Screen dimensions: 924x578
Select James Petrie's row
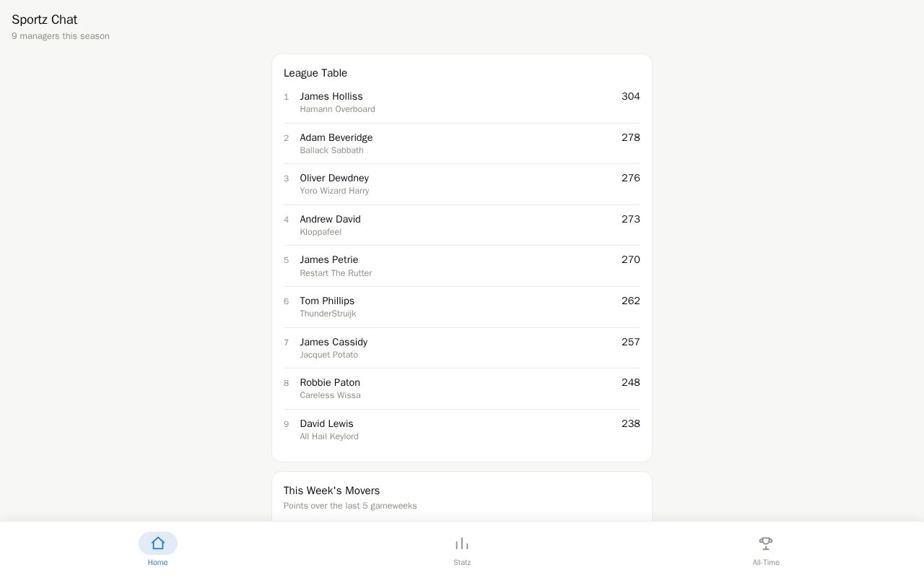click(x=462, y=266)
